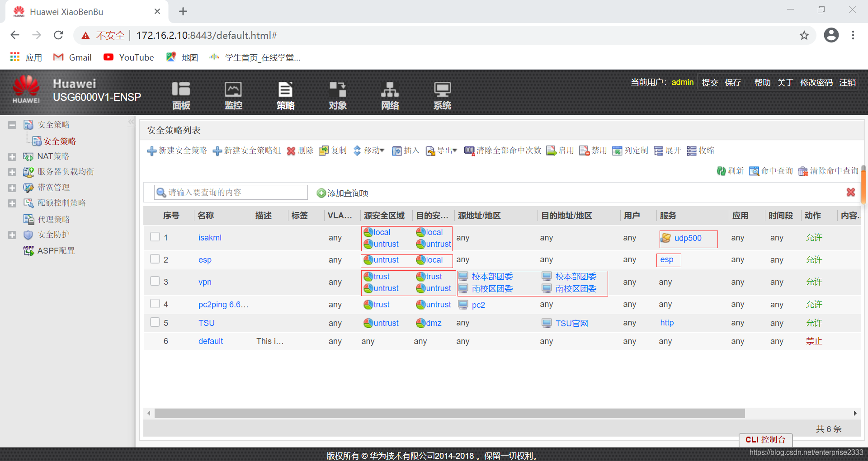The height and width of the screenshot is (461, 868).
Task: Collapse the left sidebar panel
Action: coord(131,122)
